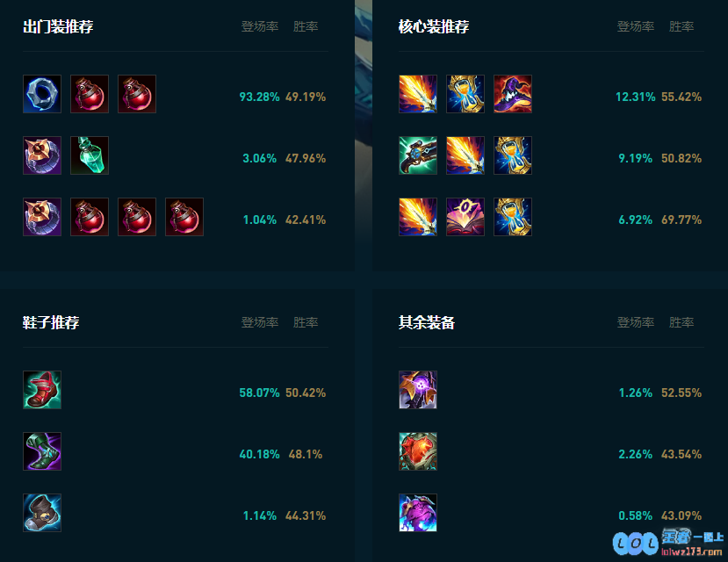Open the Void Staff purple orb item icon
The image size is (728, 562).
click(x=418, y=390)
